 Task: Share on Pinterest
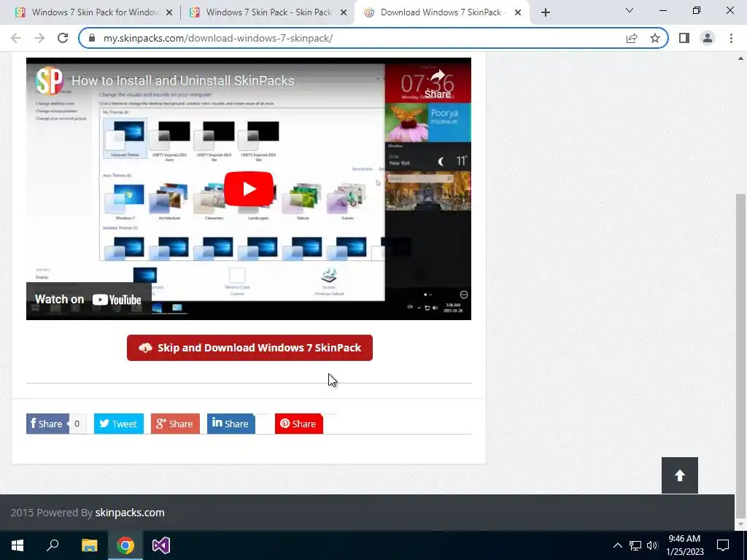298,424
